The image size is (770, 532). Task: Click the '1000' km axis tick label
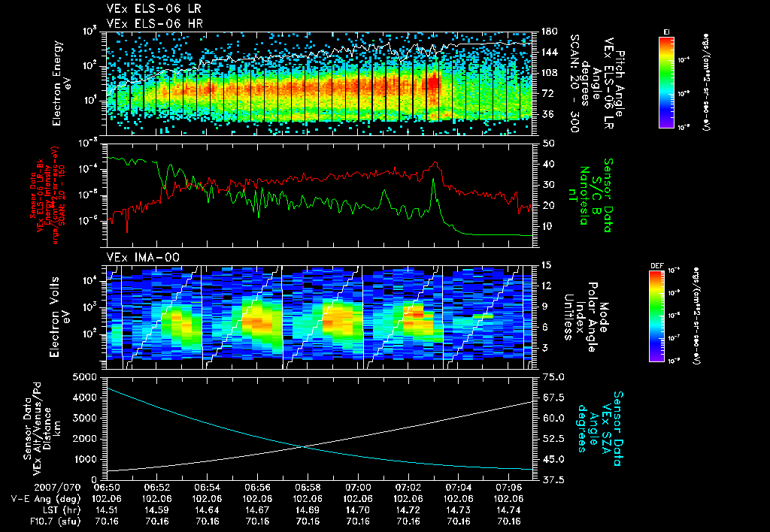(x=85, y=459)
